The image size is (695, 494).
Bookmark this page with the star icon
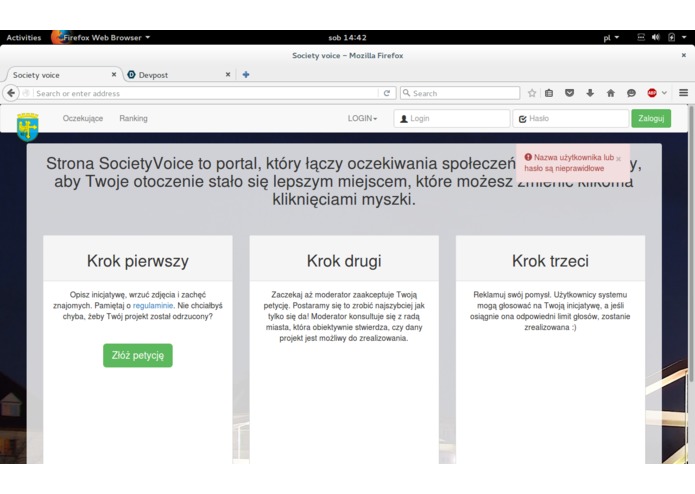pos(532,93)
